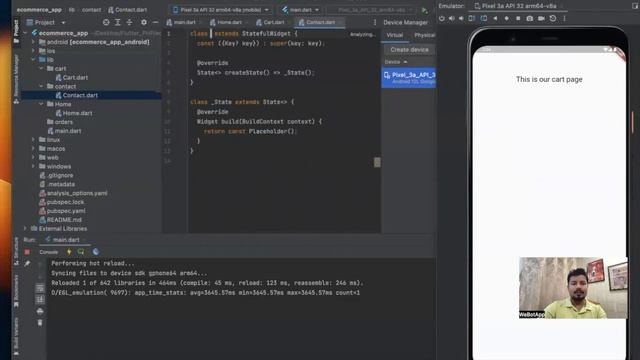This screenshot has width=640, height=360.
Task: Open pubspec.yaml in project tree
Action: pos(62,211)
